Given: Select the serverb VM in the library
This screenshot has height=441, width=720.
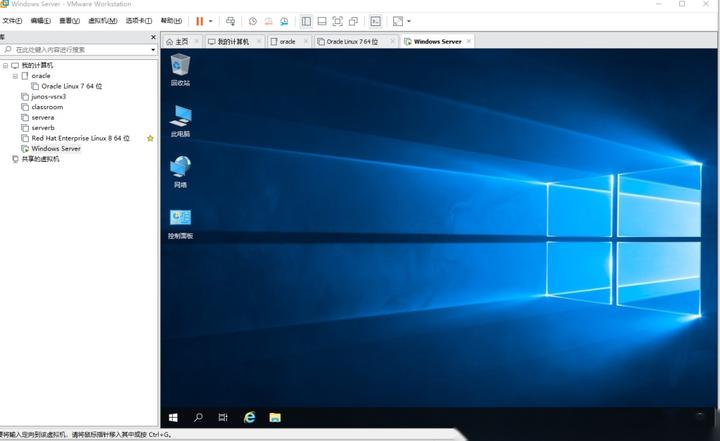Looking at the screenshot, I should (43, 128).
